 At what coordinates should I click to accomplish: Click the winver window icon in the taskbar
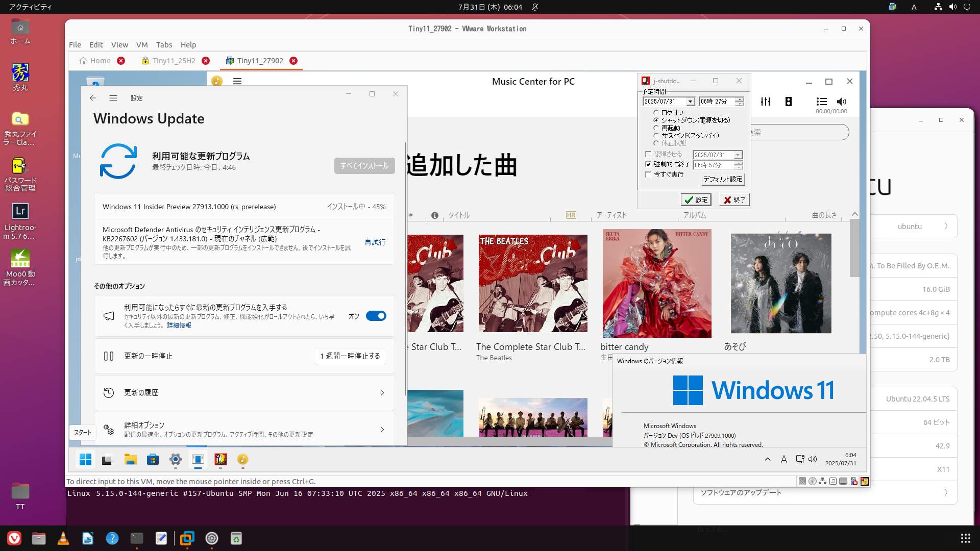click(198, 460)
